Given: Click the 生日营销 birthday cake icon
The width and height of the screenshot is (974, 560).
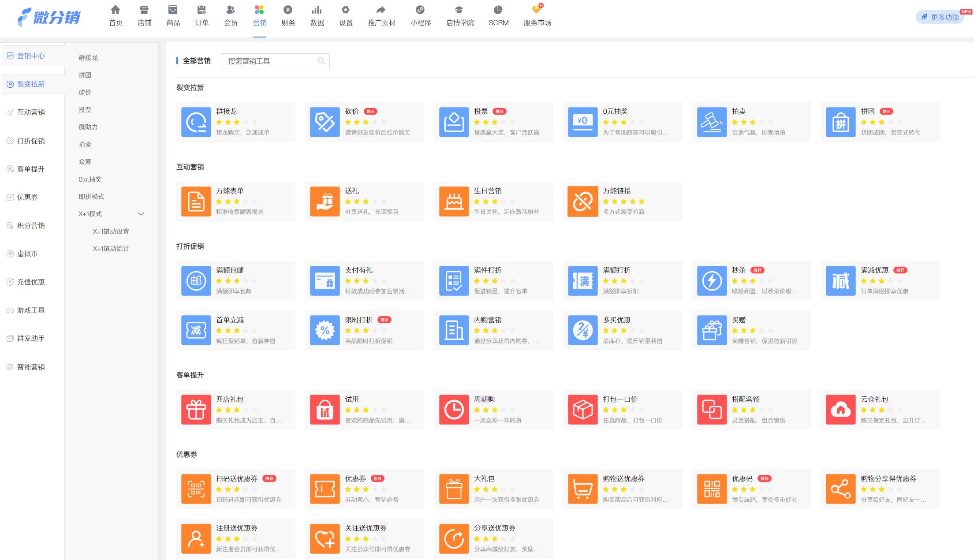Looking at the screenshot, I should pos(454,202).
